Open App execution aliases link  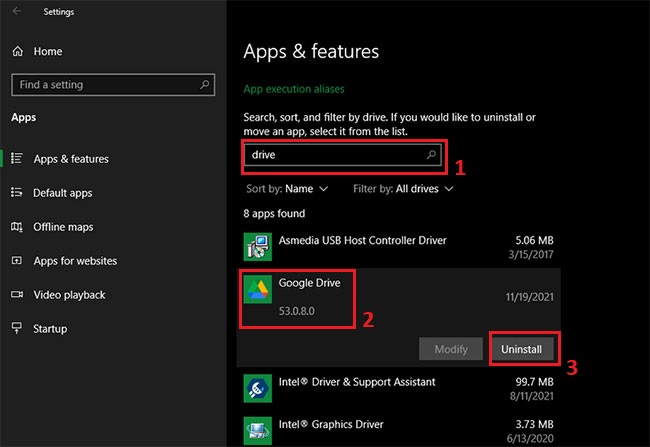[x=300, y=89]
